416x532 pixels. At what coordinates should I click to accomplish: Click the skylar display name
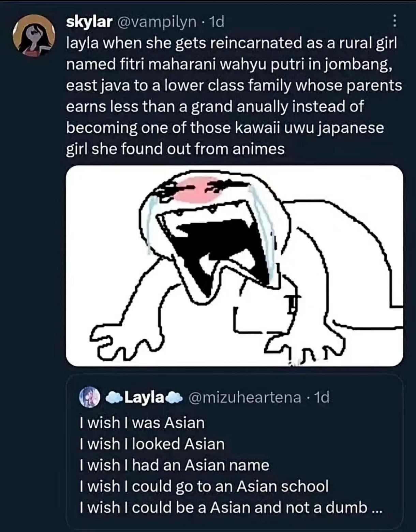coord(89,22)
